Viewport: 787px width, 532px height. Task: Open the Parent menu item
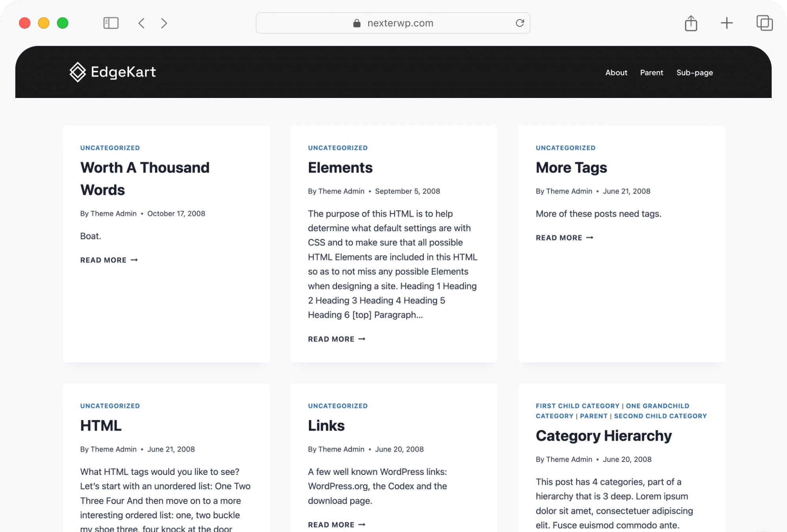tap(651, 72)
